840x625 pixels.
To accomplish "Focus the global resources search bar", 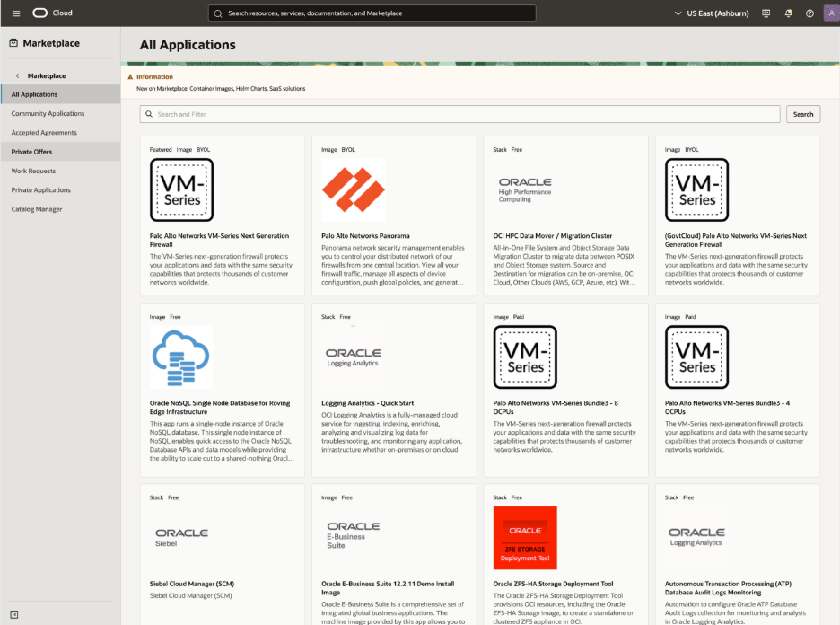I will 372,13.
